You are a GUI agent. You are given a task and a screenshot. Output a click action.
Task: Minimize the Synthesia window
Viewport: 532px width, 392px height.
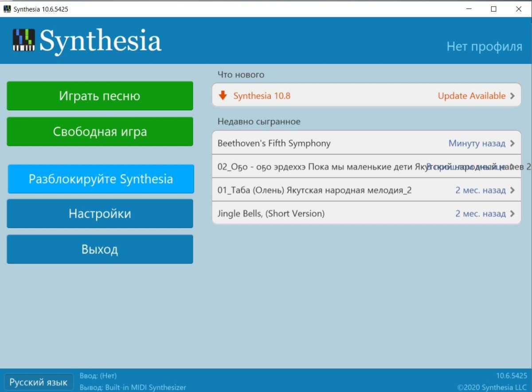[469, 9]
